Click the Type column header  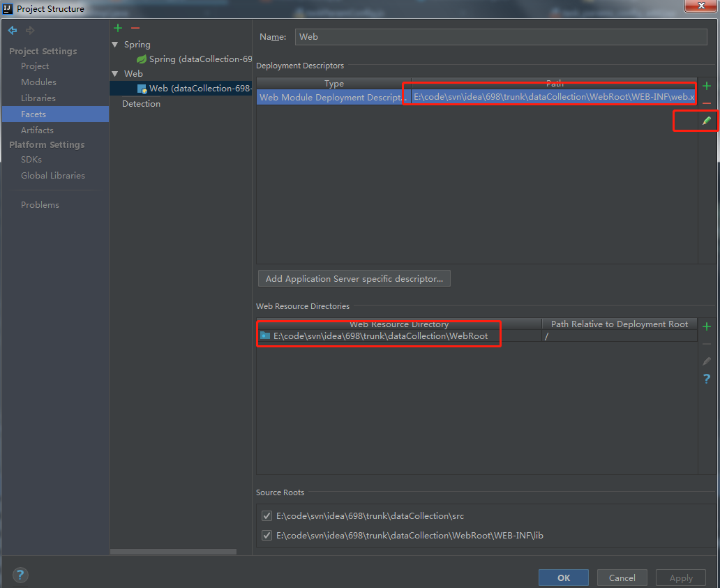pyautogui.click(x=333, y=84)
